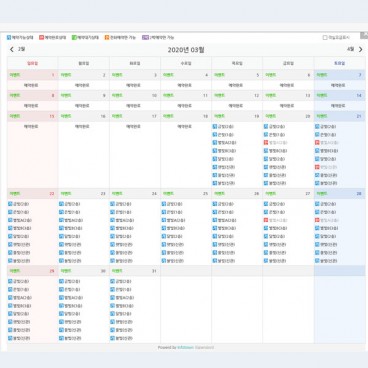368x368 pixels.
Task: Click the green event label on March 1
Action: point(15,75)
